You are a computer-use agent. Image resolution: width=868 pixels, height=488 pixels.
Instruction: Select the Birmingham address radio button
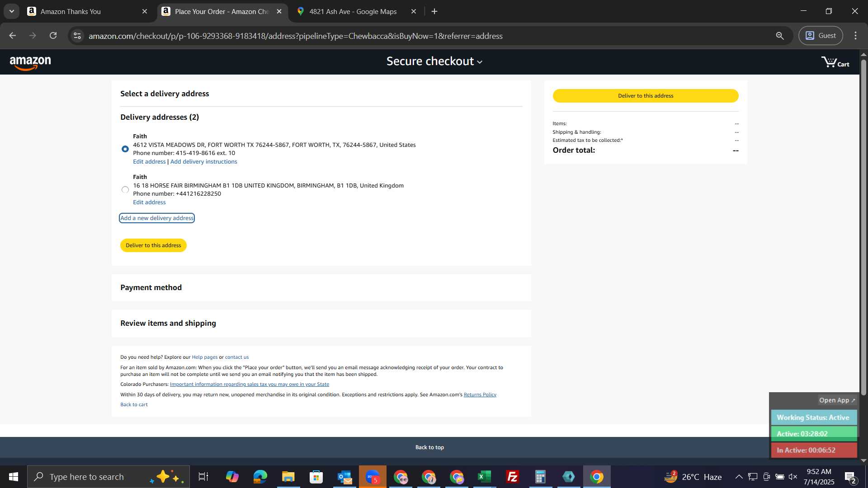[x=125, y=189]
